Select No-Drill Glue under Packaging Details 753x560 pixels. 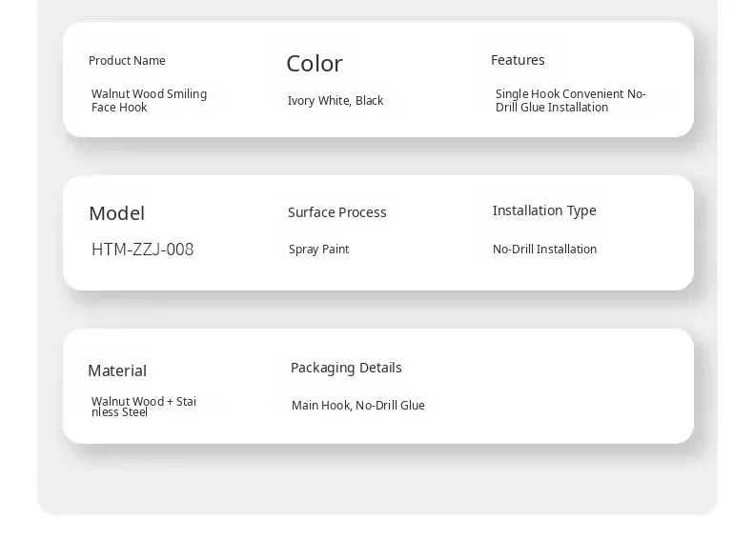pyautogui.click(x=391, y=406)
